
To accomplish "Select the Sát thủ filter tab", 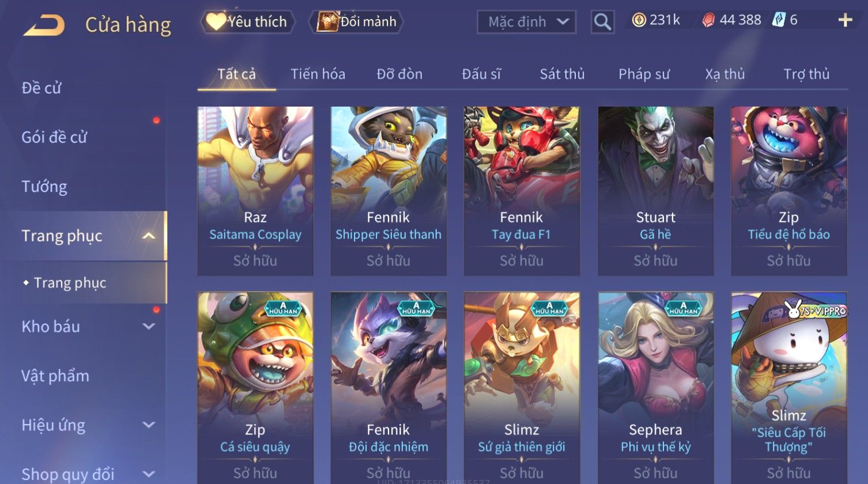I will click(562, 74).
